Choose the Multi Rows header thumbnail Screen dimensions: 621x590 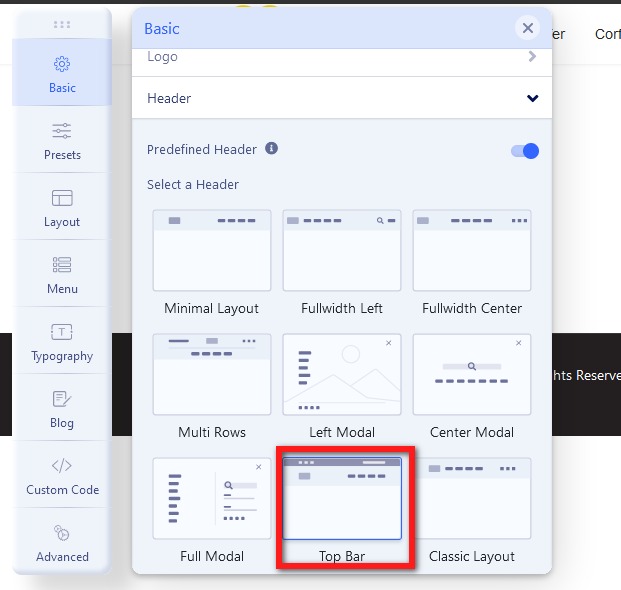click(212, 374)
